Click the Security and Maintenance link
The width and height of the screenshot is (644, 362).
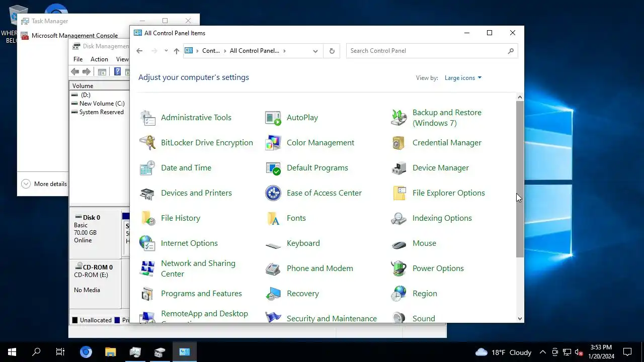coord(332,318)
